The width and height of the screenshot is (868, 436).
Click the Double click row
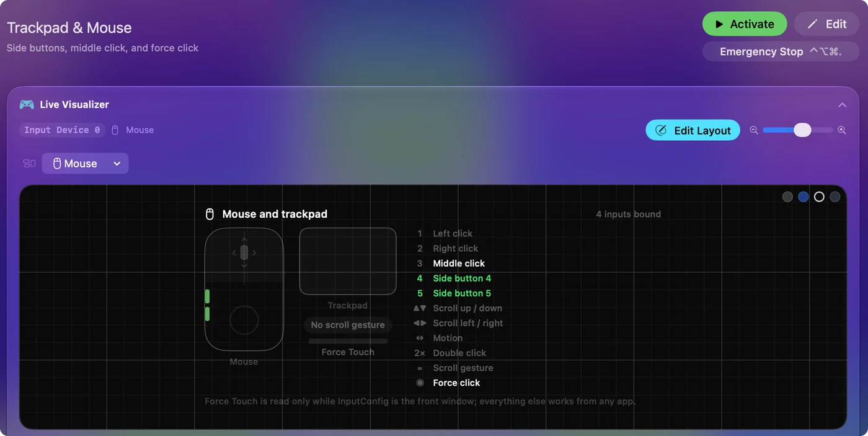coord(451,353)
